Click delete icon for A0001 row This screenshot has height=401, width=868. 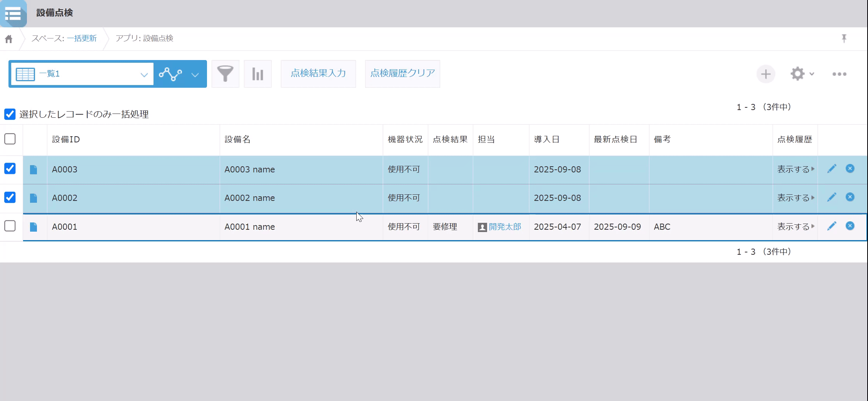coord(850,226)
